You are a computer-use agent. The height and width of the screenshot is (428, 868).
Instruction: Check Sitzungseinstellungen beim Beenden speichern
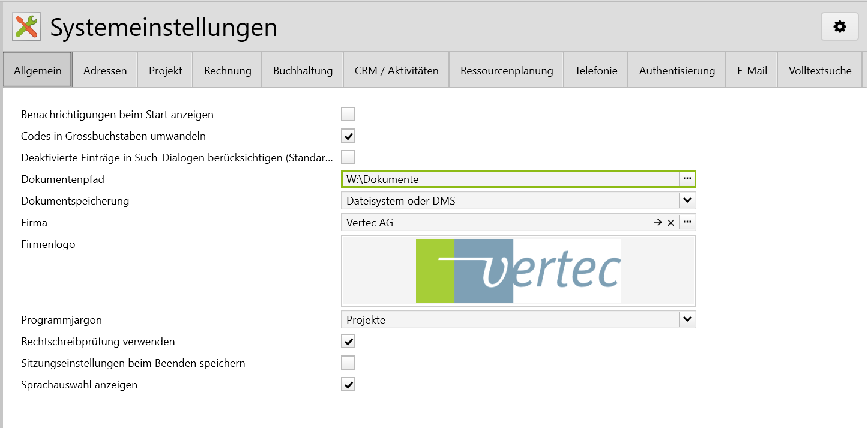[348, 363]
